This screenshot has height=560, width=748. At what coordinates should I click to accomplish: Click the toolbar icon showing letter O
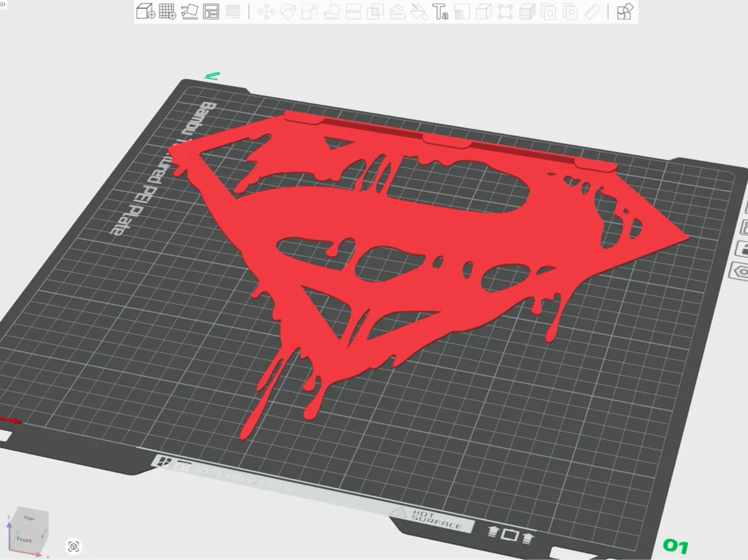click(549, 11)
